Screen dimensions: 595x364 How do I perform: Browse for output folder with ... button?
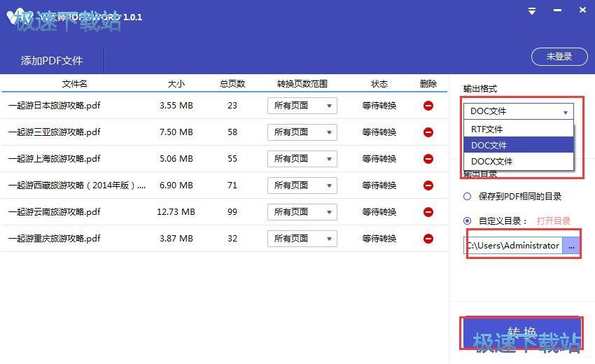pyautogui.click(x=571, y=246)
